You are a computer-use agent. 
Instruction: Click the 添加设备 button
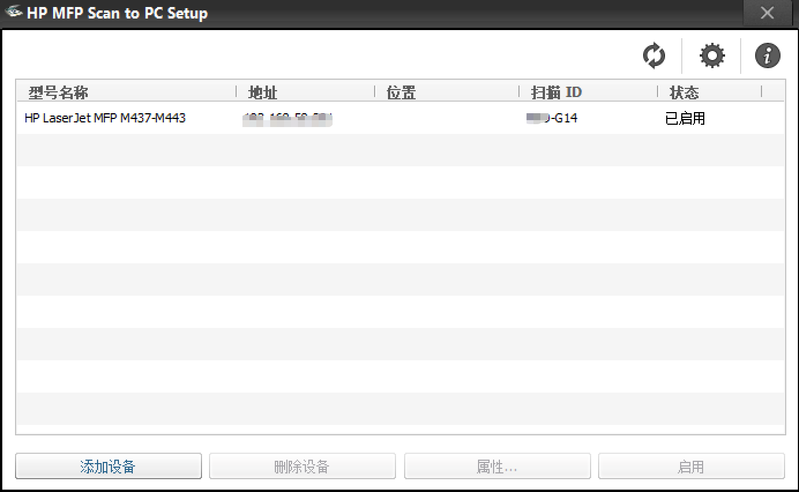point(108,466)
